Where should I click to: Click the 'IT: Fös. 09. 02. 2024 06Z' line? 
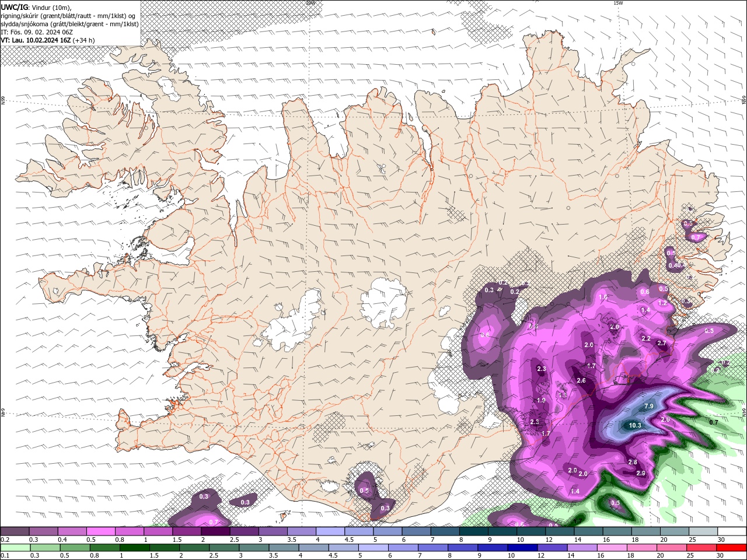point(37,32)
